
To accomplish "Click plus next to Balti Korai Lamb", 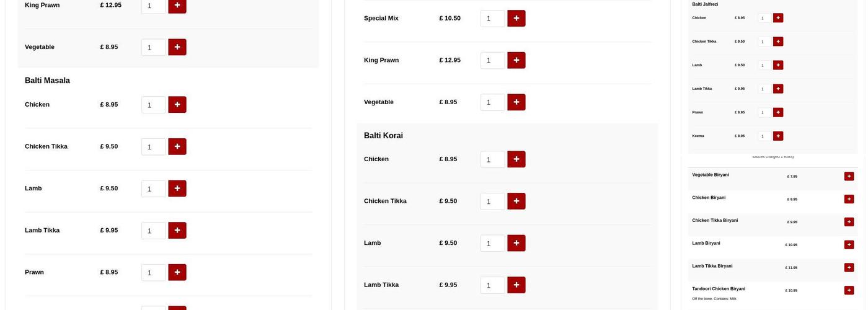I will pyautogui.click(x=516, y=243).
